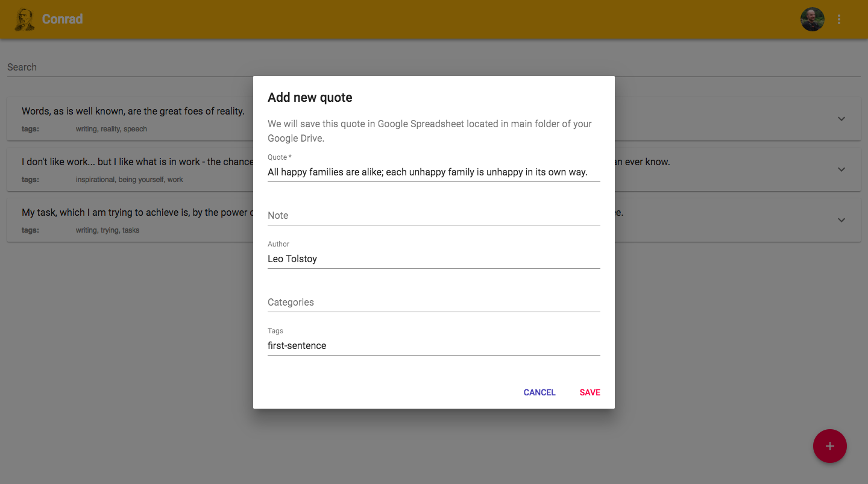Open the three-dot overflow menu
Screen dimensions: 868x484
(x=839, y=19)
